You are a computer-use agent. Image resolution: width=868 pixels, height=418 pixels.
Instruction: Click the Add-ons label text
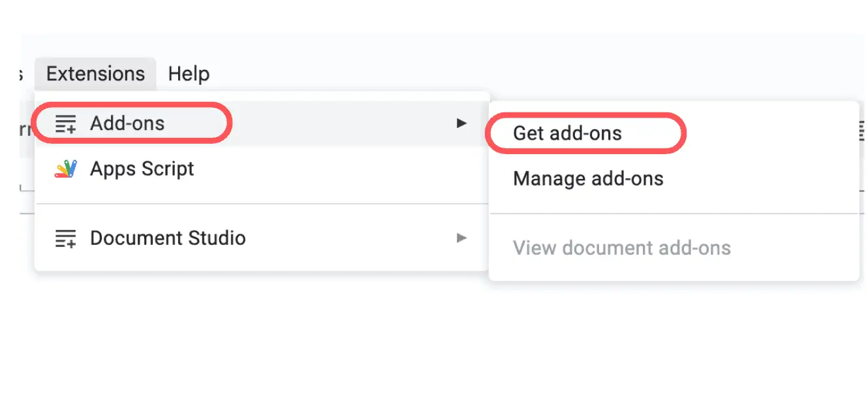(127, 123)
